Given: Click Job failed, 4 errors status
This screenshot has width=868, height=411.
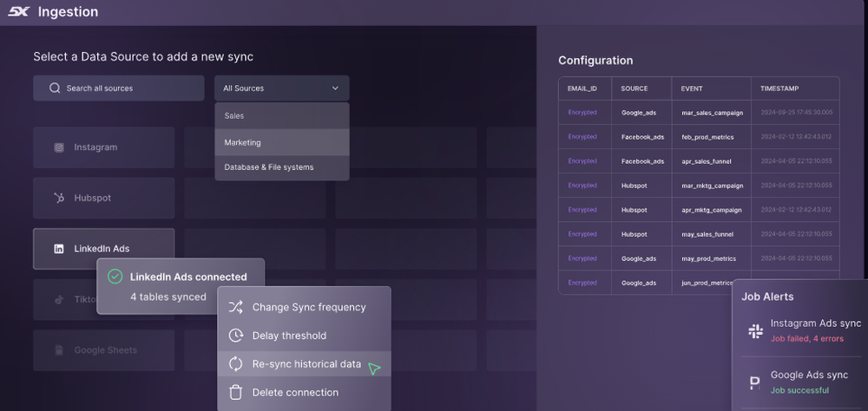Looking at the screenshot, I should pos(807,338).
